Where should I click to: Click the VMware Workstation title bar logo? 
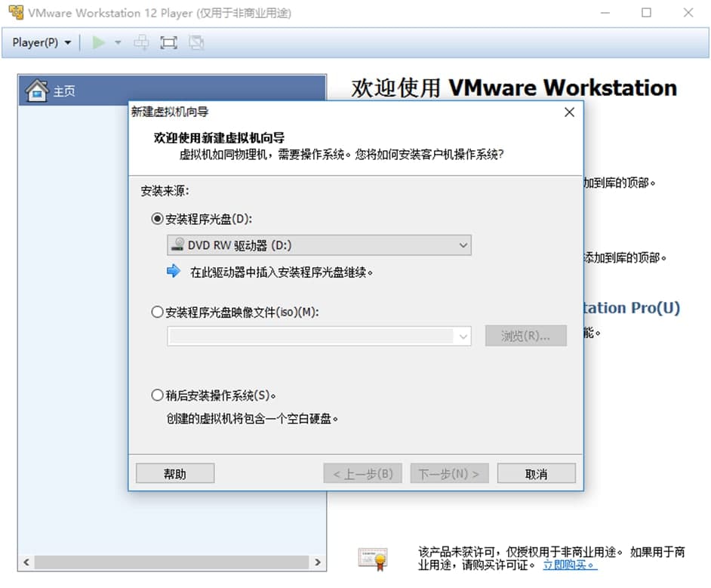pos(16,12)
